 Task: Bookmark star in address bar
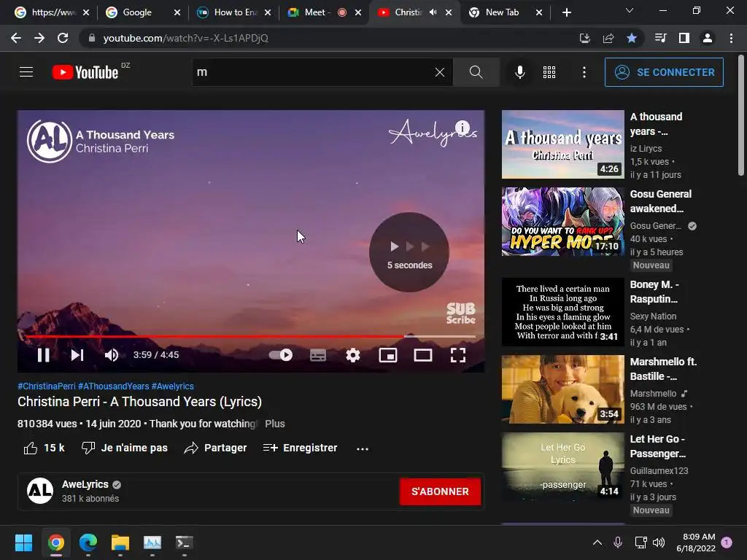[x=632, y=38]
